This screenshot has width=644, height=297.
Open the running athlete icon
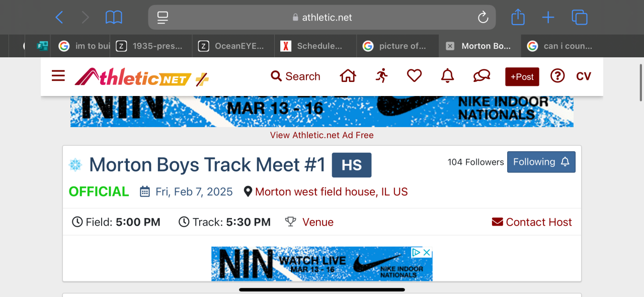382,76
